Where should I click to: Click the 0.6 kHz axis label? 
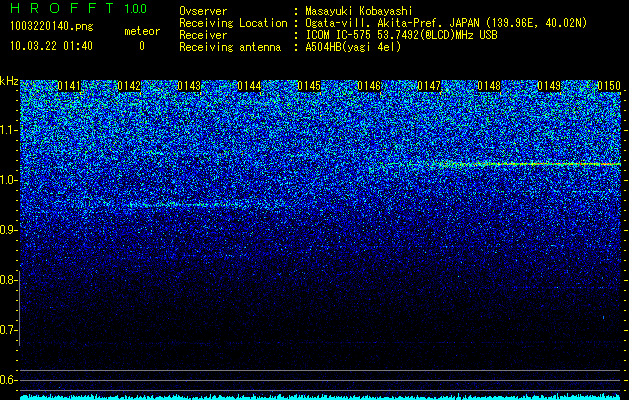[x=8, y=380]
